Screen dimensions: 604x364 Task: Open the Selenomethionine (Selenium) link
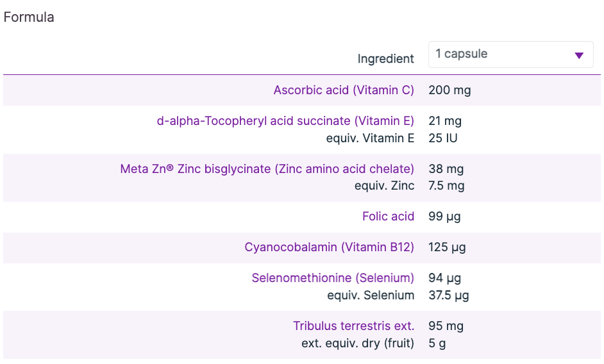point(333,278)
